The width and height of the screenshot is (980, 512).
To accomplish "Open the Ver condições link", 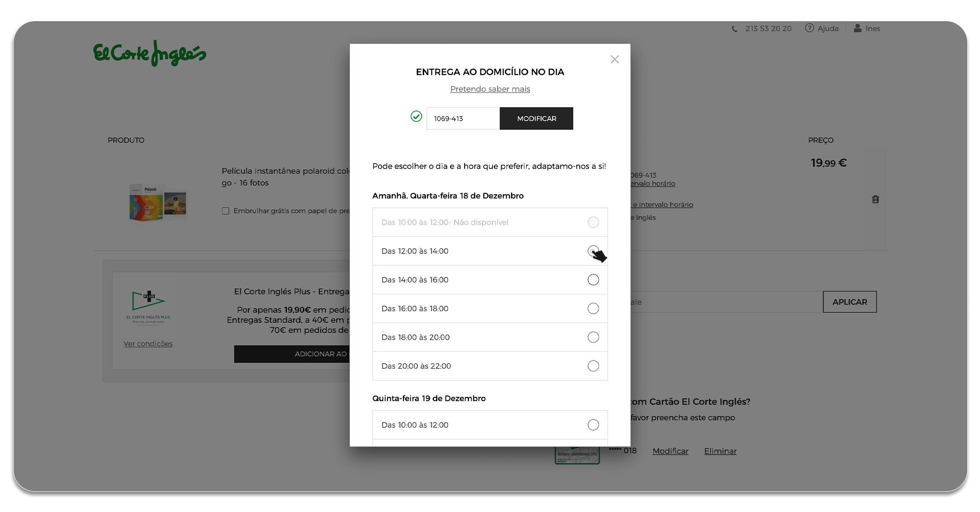I will (148, 344).
